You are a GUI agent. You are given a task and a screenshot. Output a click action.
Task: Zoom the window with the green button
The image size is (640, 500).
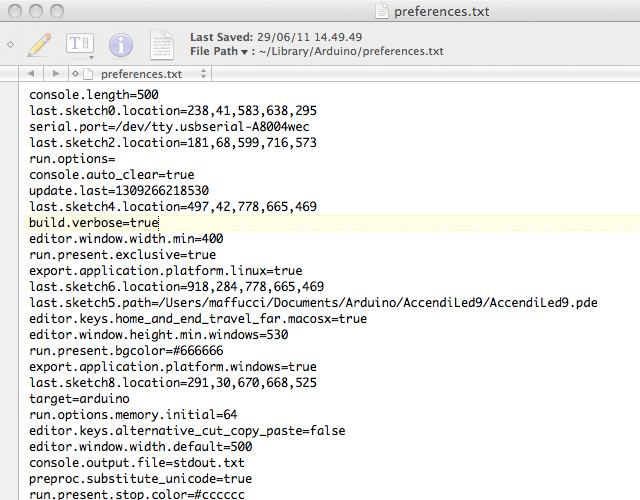(57, 11)
